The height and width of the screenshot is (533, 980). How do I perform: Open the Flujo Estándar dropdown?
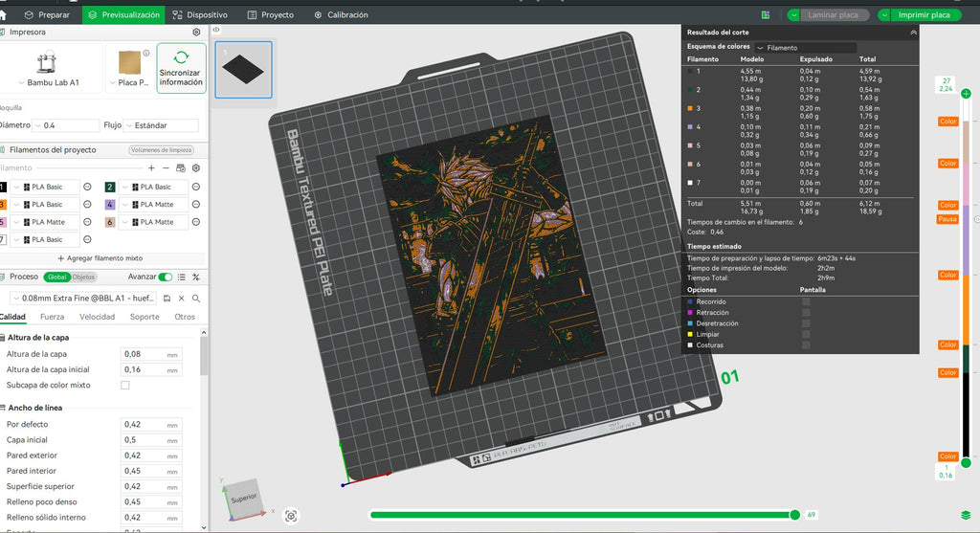[161, 125]
